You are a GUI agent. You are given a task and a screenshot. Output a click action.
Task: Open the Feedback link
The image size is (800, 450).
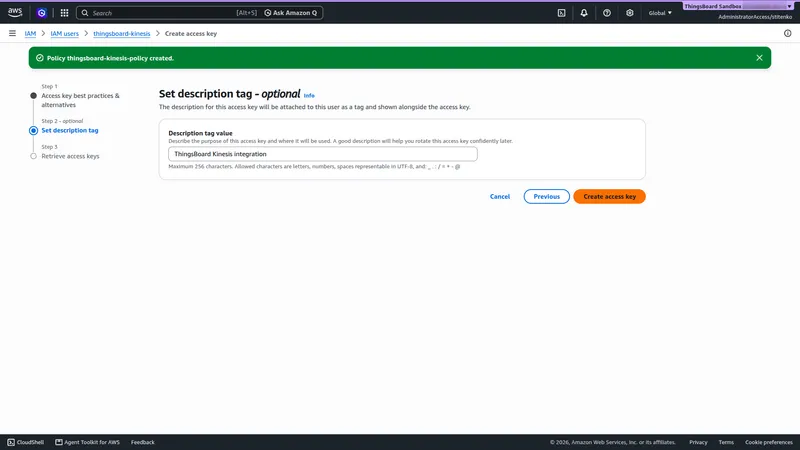pos(142,442)
